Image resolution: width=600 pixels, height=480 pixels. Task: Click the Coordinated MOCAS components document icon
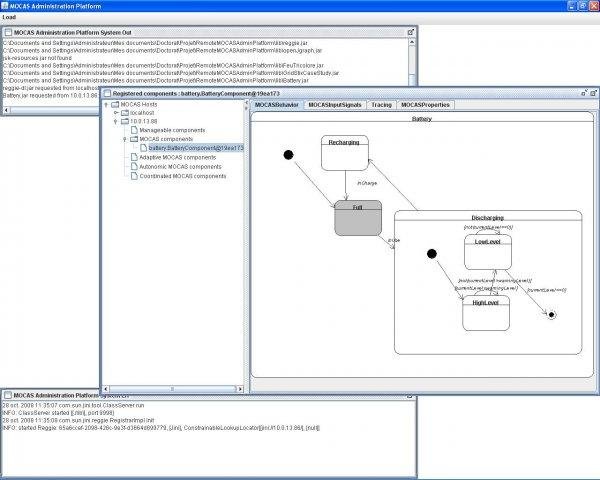134,176
